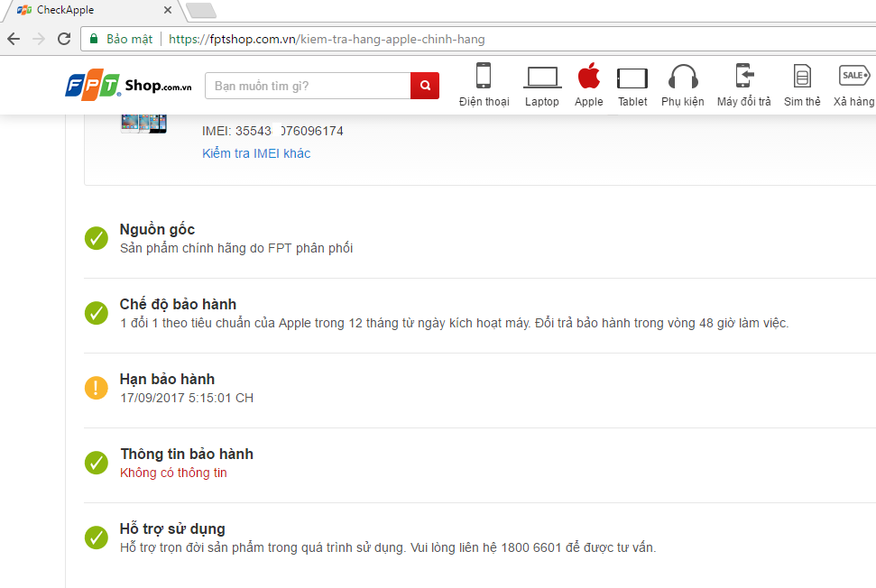This screenshot has width=876, height=588.
Task: Close the CheckApple browser tab
Action: 168,10
